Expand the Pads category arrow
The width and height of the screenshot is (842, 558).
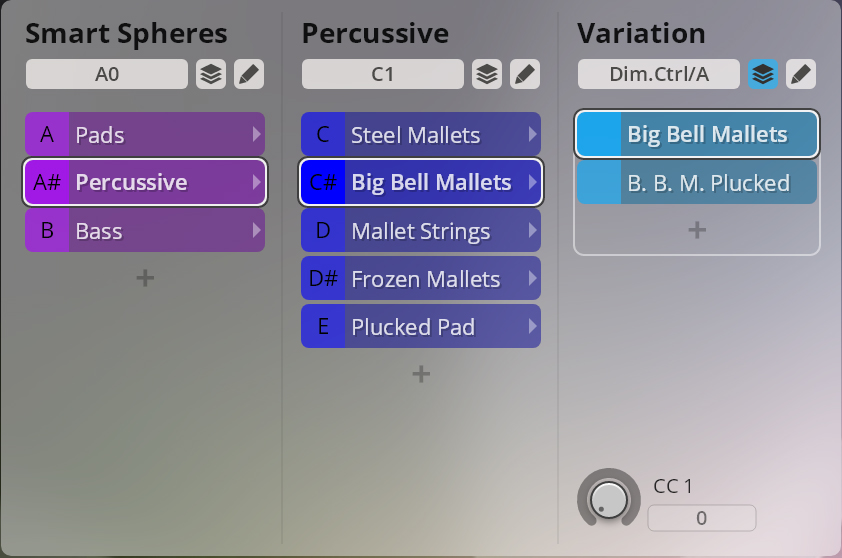[257, 134]
